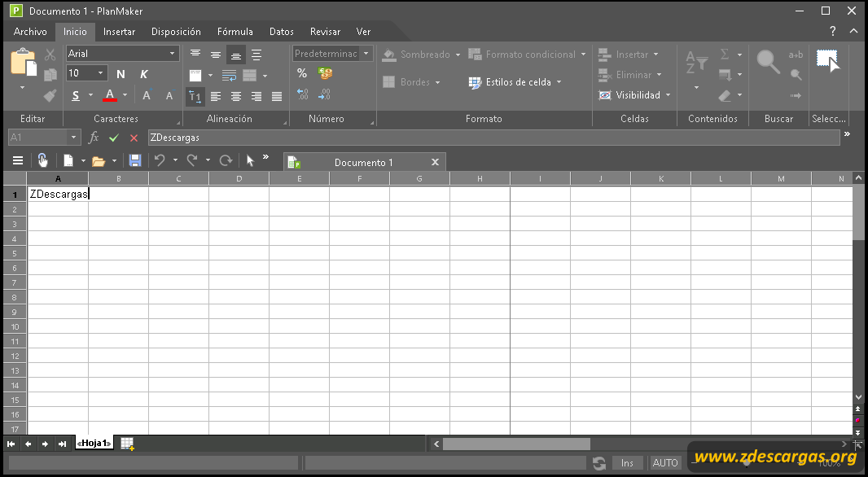Click the eraser clear contents icon
The width and height of the screenshot is (868, 477).
point(725,95)
